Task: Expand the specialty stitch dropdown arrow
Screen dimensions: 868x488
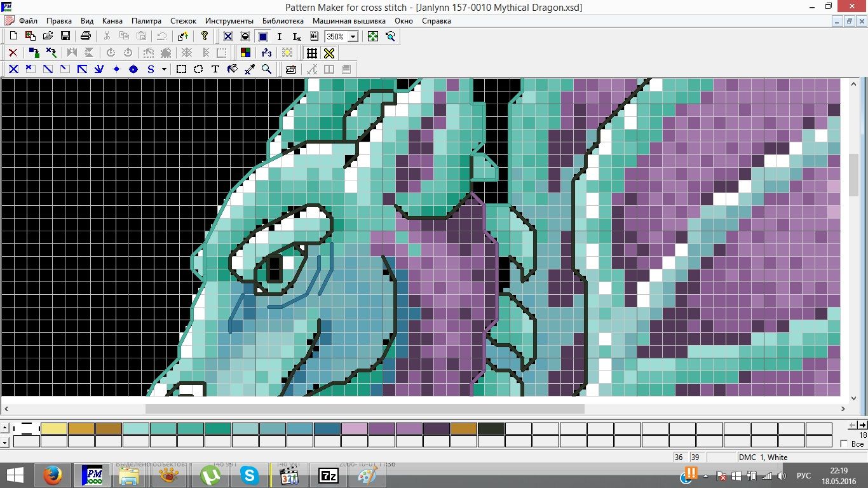Action: (x=164, y=69)
